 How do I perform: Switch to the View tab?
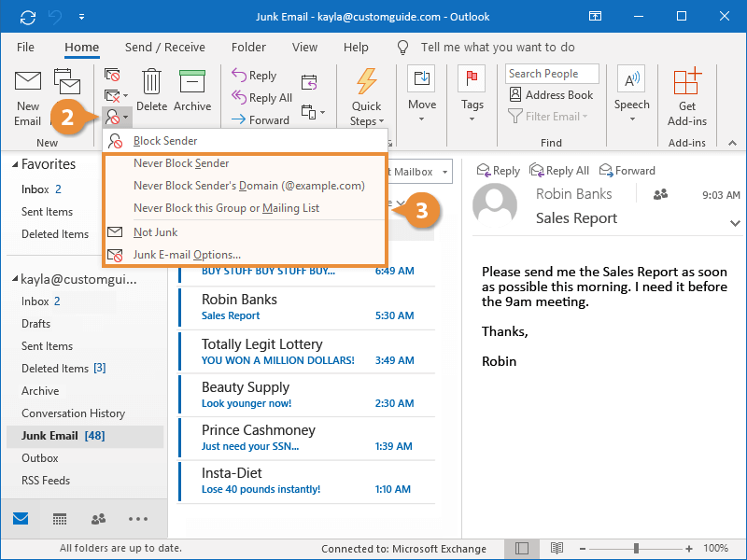point(304,48)
